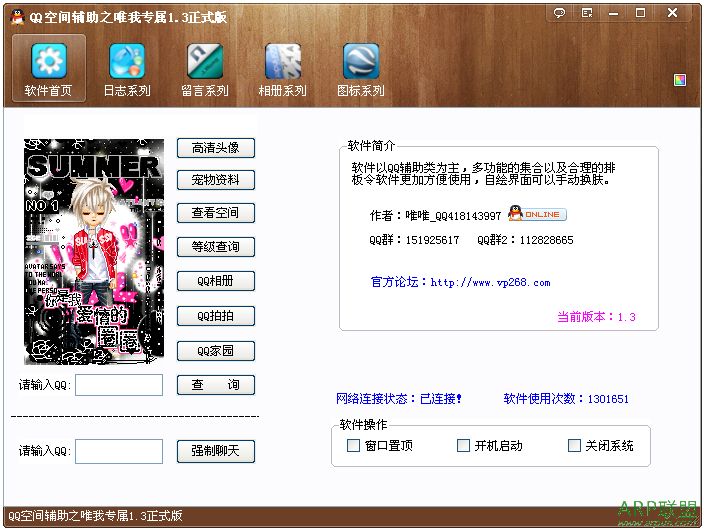Close the QQ空间辅助 window

click(672, 13)
